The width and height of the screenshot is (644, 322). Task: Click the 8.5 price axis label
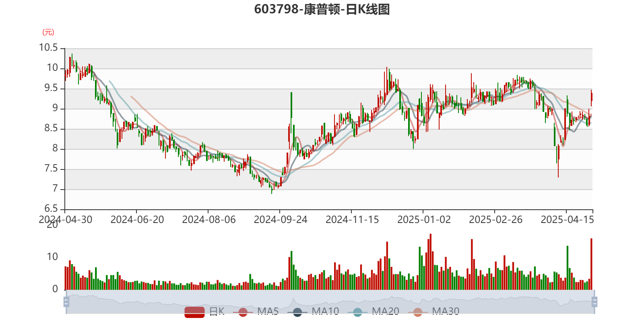51,128
